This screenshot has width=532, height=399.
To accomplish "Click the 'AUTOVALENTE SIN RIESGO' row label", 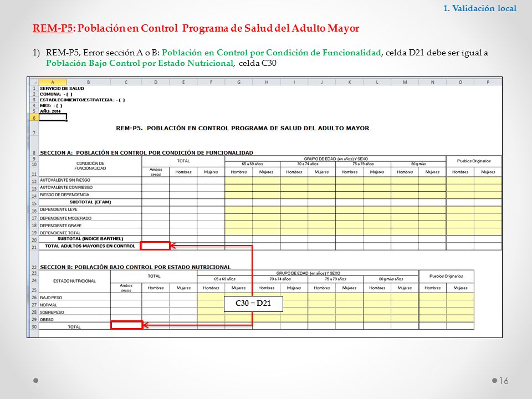I will pyautogui.click(x=65, y=180).
